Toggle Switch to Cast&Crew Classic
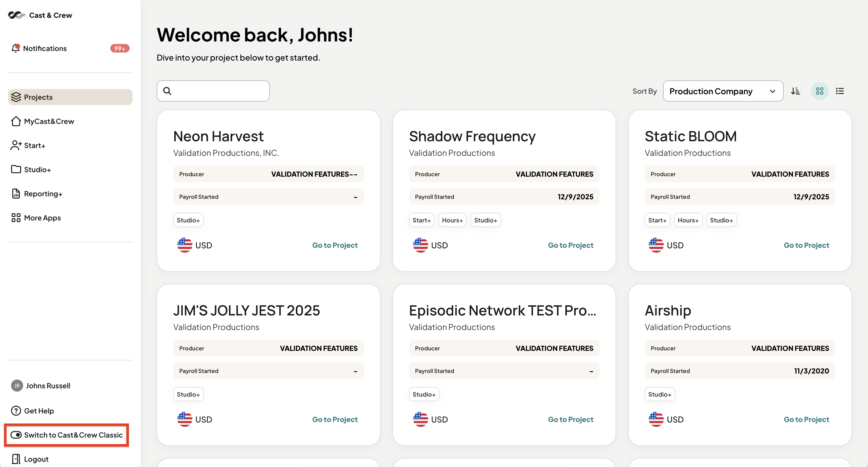The image size is (868, 467). pos(66,435)
